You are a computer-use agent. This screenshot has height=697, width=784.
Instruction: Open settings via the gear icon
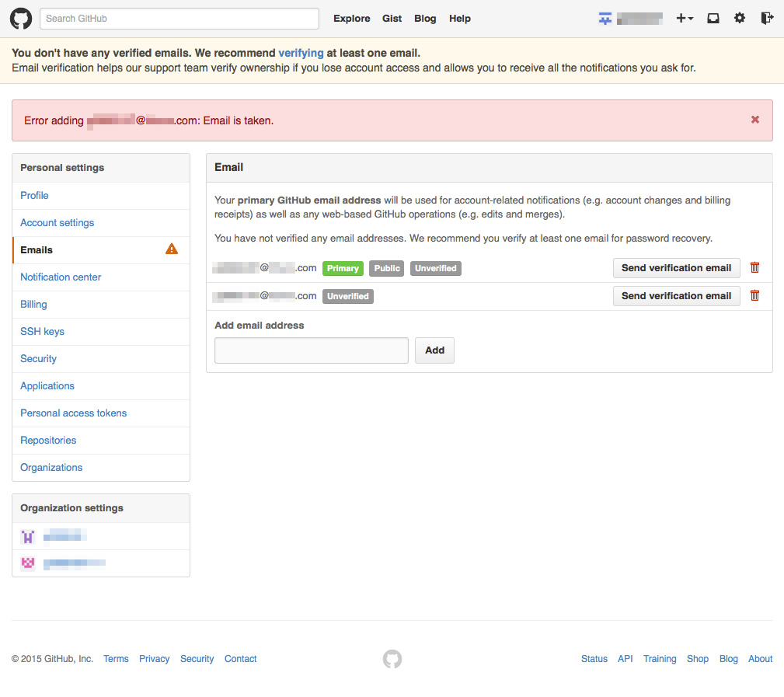click(740, 19)
